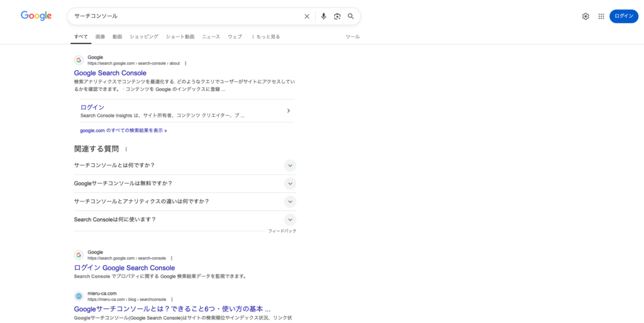Click the search-console › about URL text
The height and width of the screenshot is (323, 644).
click(133, 63)
